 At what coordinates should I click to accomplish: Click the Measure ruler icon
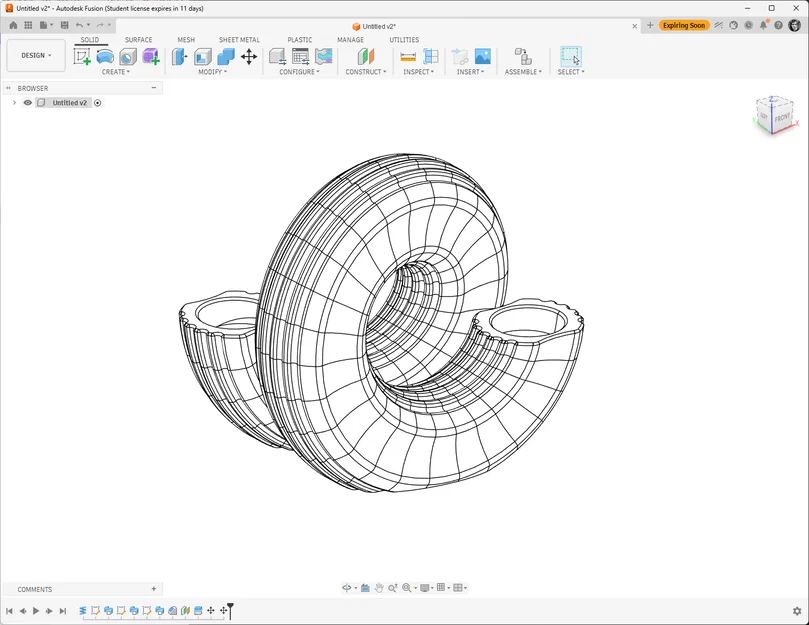tap(408, 56)
